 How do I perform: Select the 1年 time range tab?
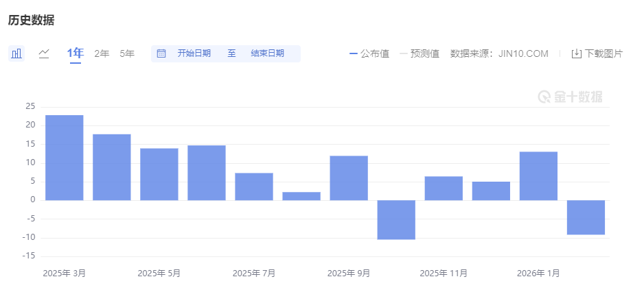75,53
